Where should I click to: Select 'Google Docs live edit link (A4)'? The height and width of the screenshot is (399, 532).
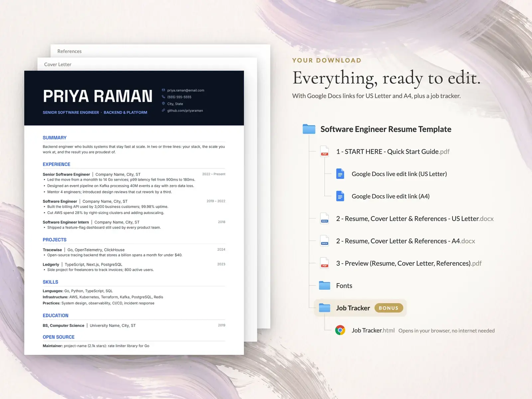point(391,196)
